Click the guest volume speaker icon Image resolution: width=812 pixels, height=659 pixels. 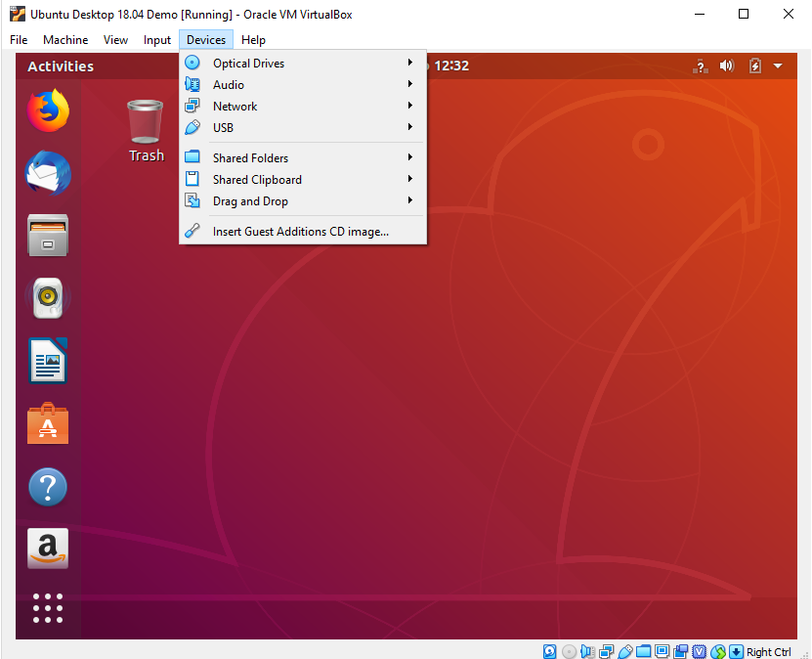coord(727,66)
